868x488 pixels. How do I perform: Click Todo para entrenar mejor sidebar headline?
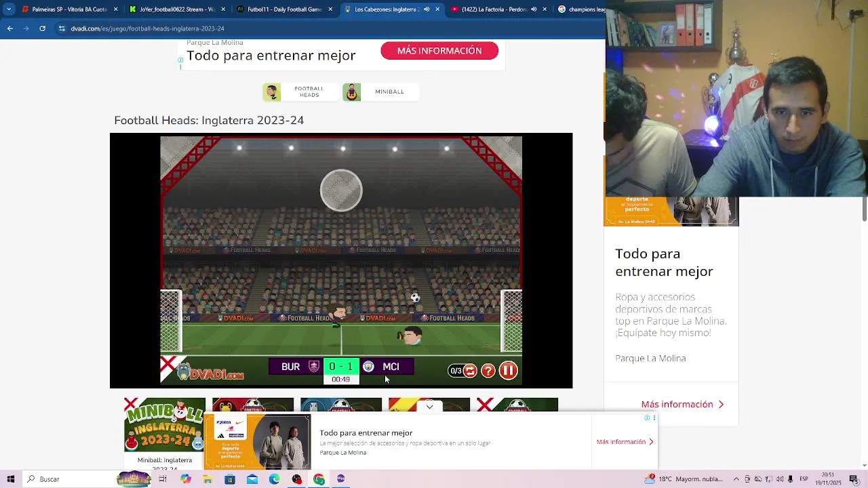(664, 262)
